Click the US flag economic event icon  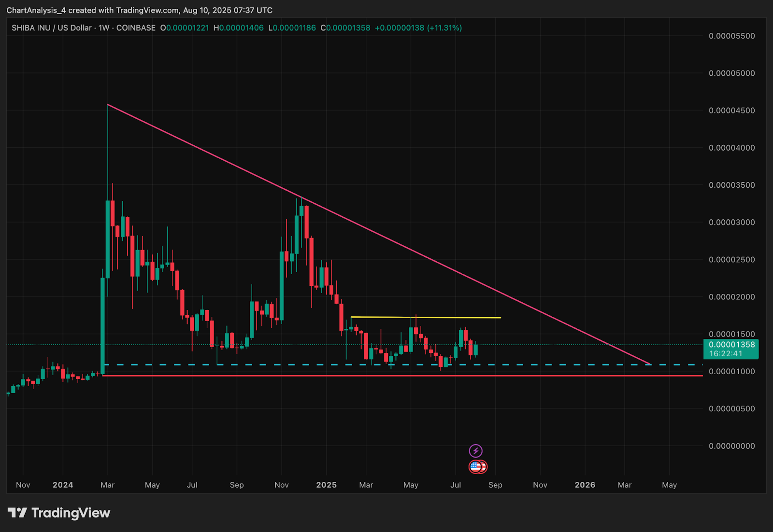[x=476, y=467]
